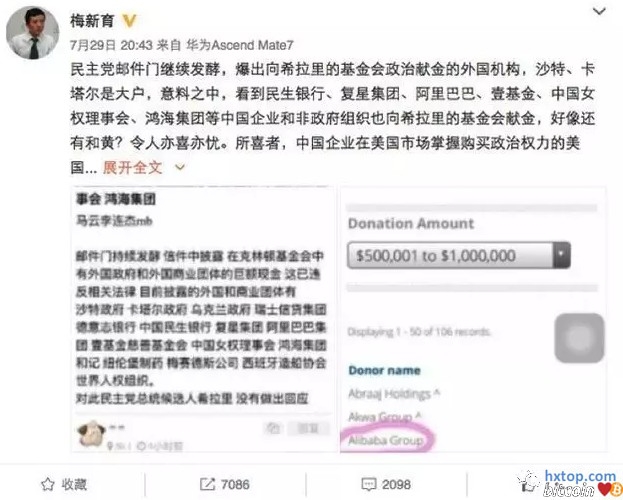Open the right Donation Amount image
623x500 pixels.
473,319
